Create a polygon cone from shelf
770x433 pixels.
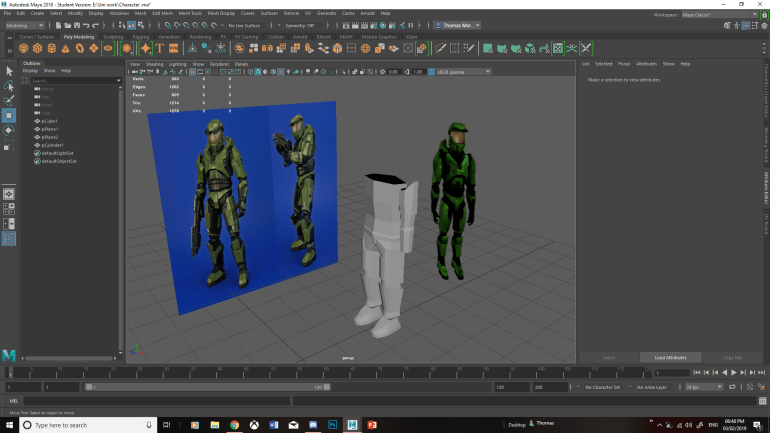(x=65, y=48)
